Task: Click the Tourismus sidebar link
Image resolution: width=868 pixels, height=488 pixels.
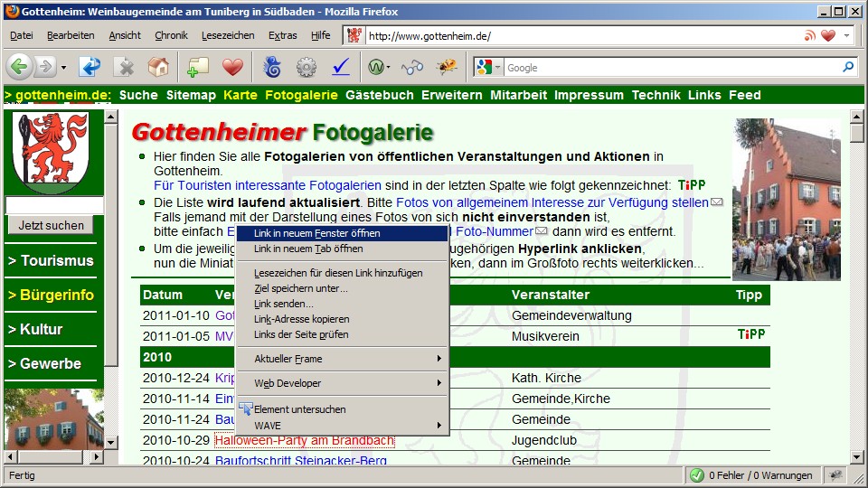Action: [x=51, y=260]
